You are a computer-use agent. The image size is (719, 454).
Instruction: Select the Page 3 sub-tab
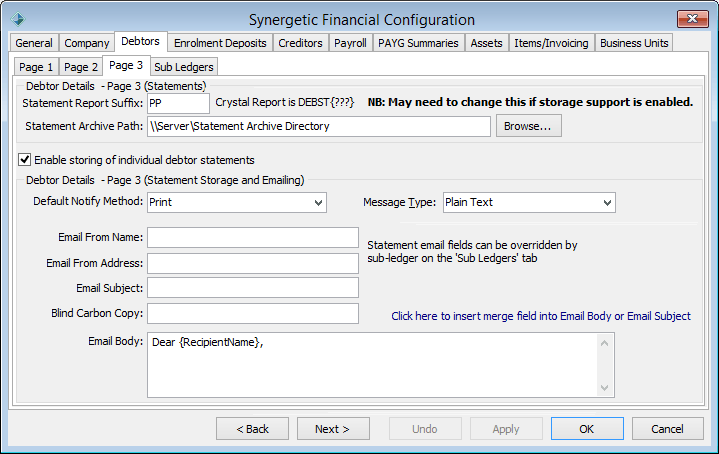(x=126, y=66)
